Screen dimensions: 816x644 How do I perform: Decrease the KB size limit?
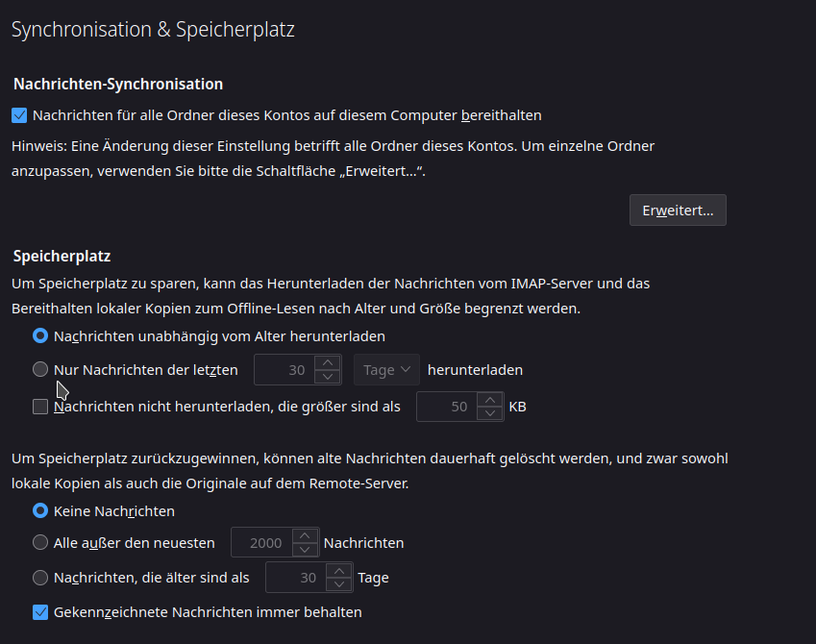point(490,413)
